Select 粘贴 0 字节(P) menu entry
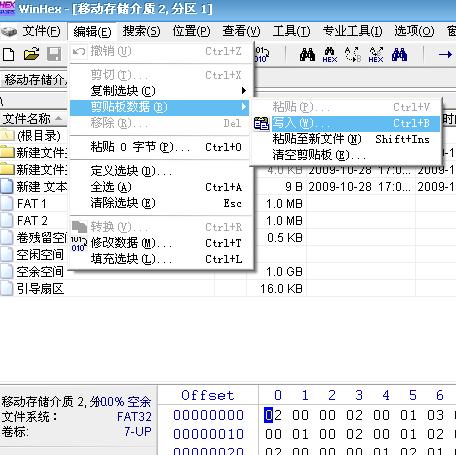456x455 pixels. (159, 147)
